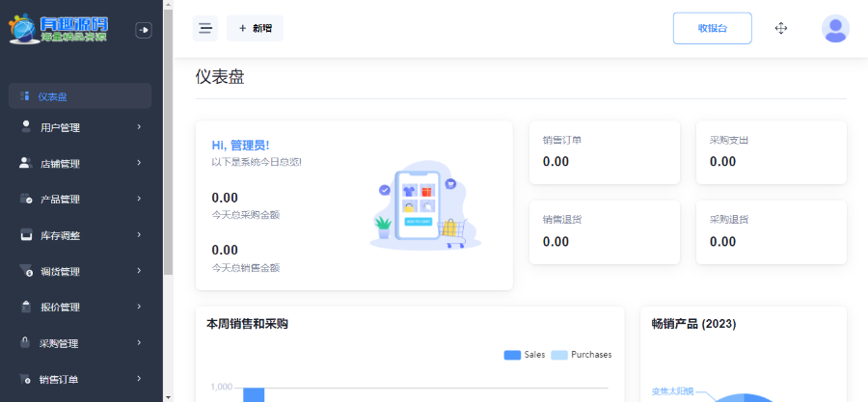Click the 产品管理 folder icon in the sidebar
This screenshot has height=402, width=868.
pyautogui.click(x=26, y=199)
